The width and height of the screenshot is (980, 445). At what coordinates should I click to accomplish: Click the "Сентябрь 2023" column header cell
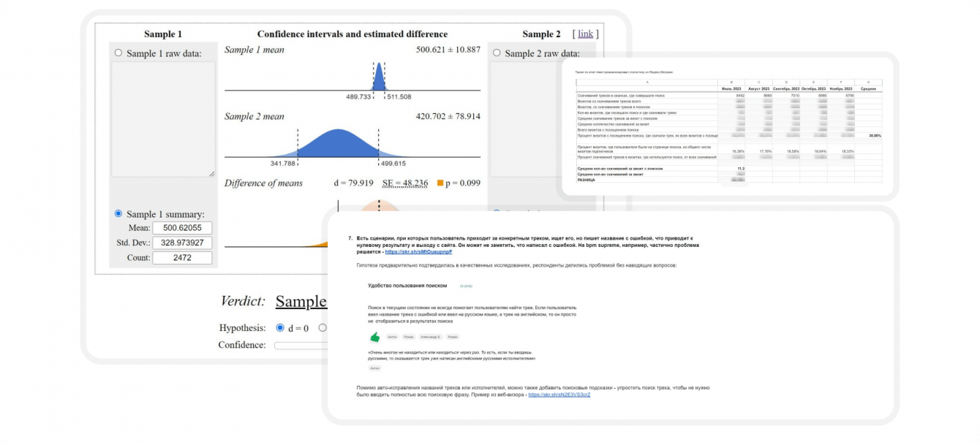click(786, 88)
